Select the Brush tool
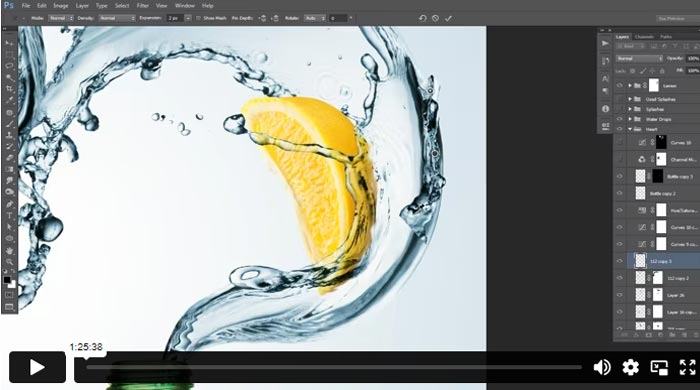 9,124
